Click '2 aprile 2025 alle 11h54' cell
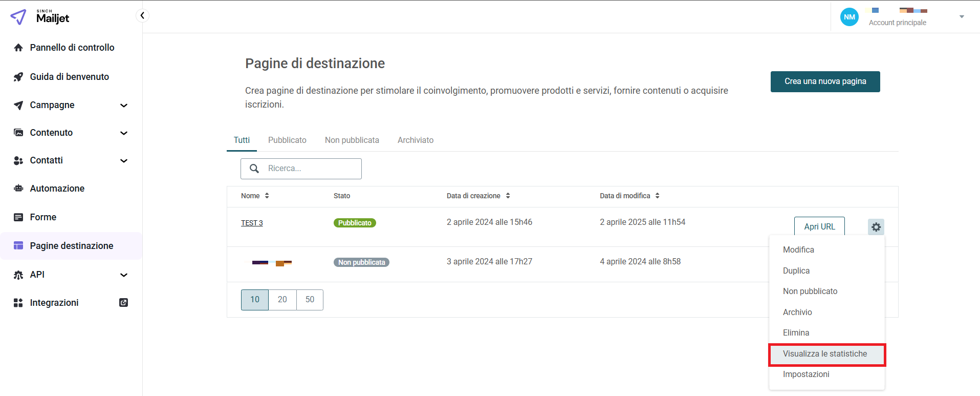Viewport: 980px width, 396px height. pos(642,222)
